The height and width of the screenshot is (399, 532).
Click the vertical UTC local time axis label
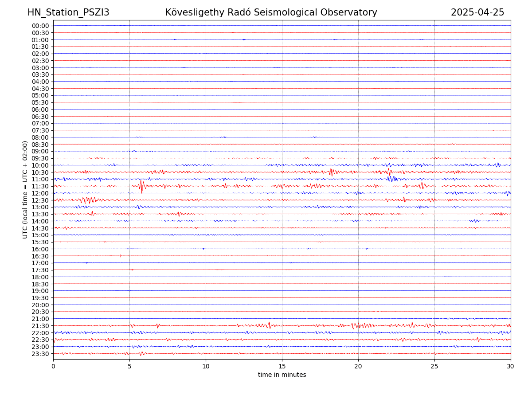pyautogui.click(x=25, y=189)
